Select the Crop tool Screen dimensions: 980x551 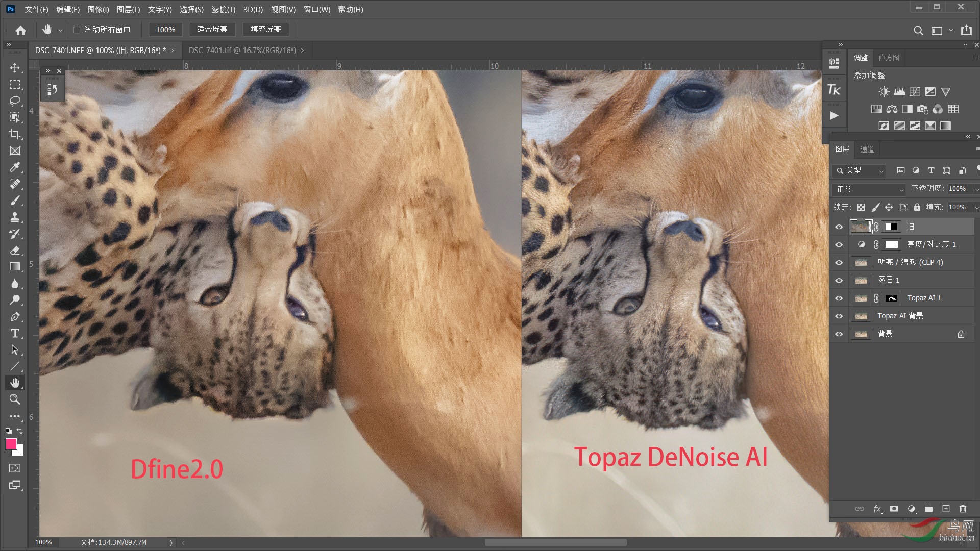click(15, 134)
